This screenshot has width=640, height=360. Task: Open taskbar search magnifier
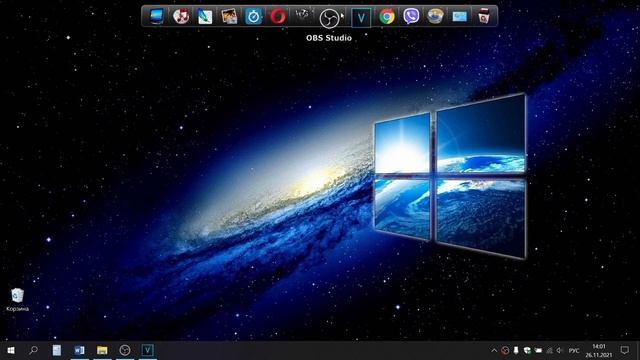[33, 350]
